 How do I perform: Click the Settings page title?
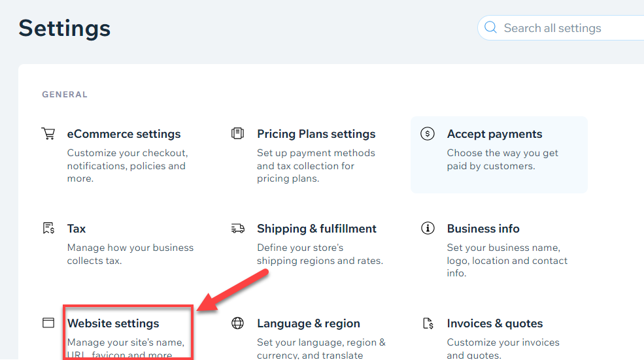[65, 28]
